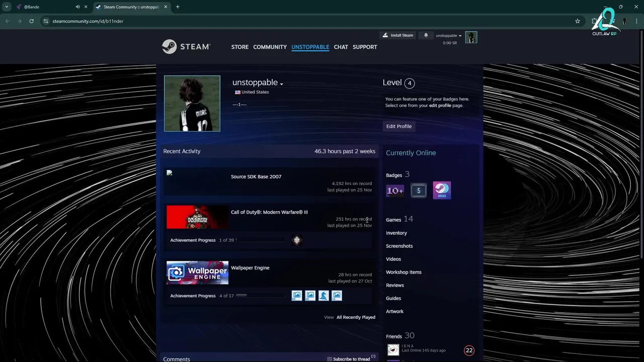Image resolution: width=644 pixels, height=362 pixels.
Task: Open the Videos link
Action: (x=393, y=259)
